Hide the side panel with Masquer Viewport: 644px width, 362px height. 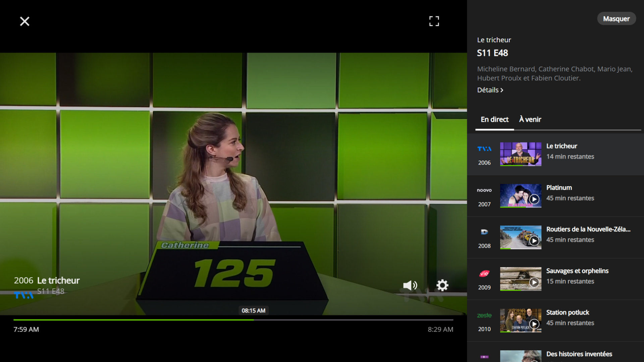click(616, 19)
